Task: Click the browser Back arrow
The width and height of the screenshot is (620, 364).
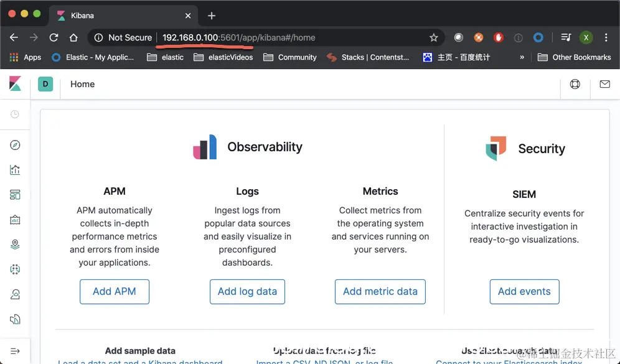Action: click(14, 37)
